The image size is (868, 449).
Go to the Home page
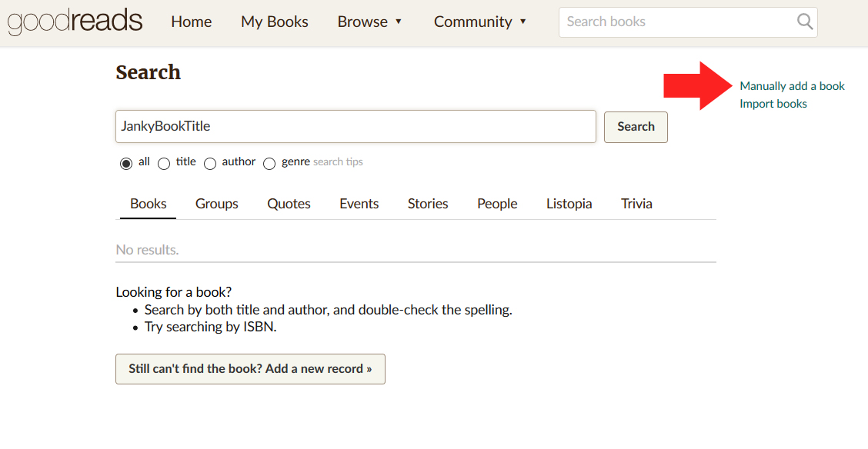[191, 22]
